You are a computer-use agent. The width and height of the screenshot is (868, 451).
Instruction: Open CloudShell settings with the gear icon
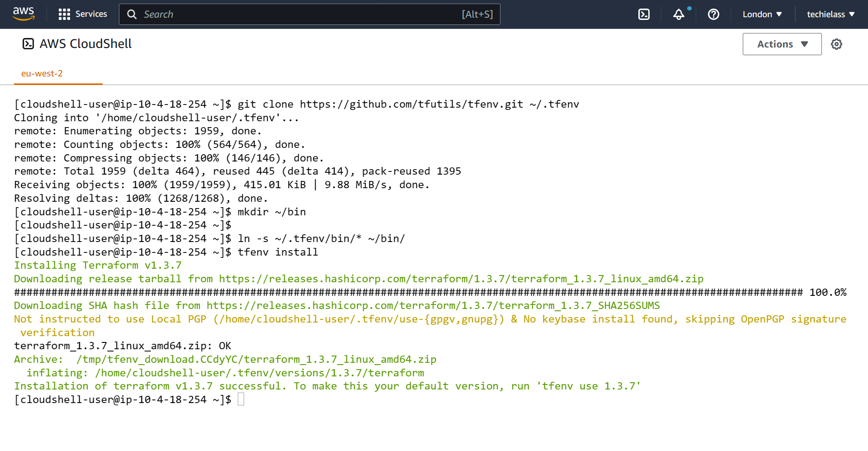point(837,44)
